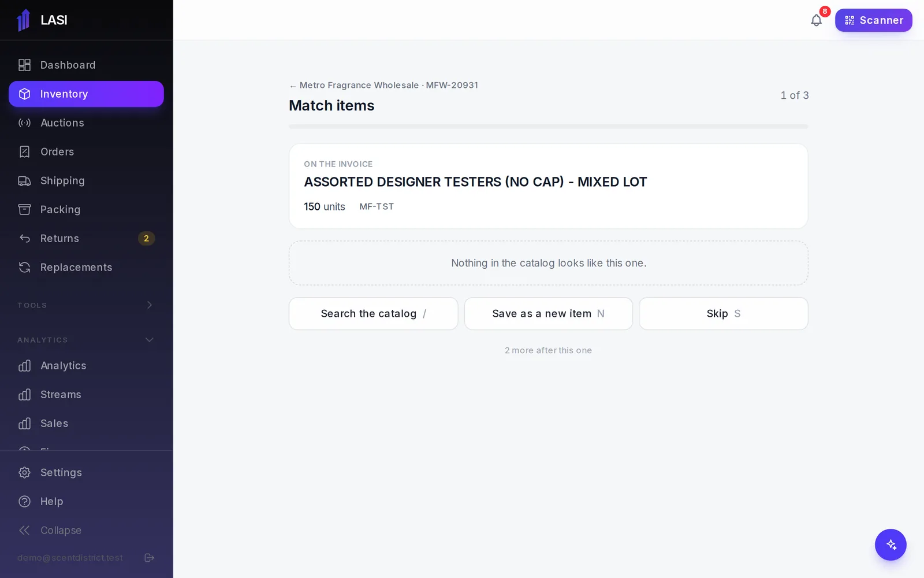924x578 pixels.
Task: Click the MF-TST SKU text
Action: pos(377,206)
